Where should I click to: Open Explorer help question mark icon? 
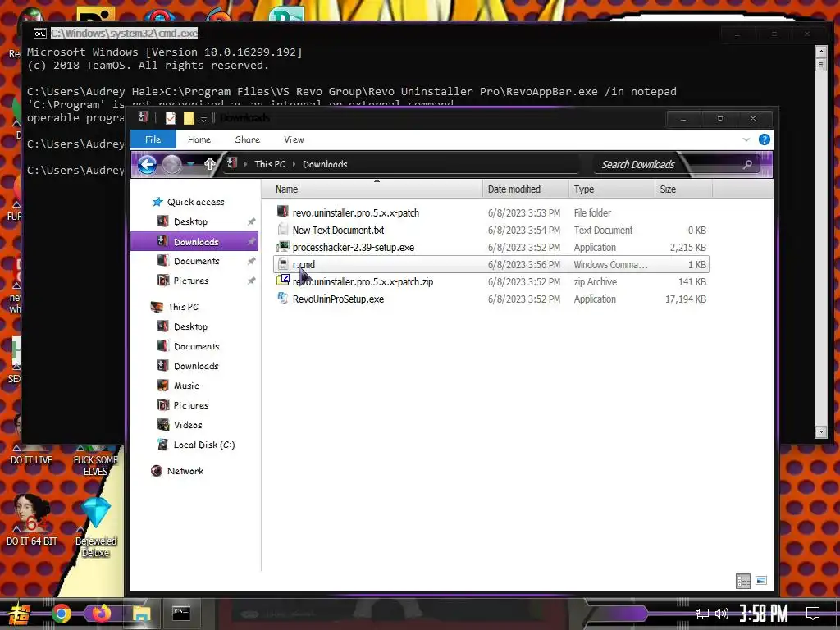pyautogui.click(x=765, y=139)
